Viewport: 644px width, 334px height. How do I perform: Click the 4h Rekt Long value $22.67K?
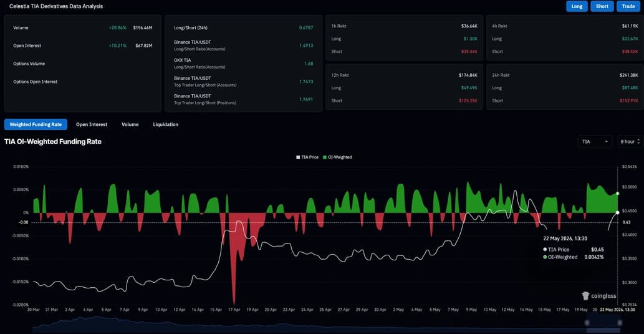(x=630, y=39)
